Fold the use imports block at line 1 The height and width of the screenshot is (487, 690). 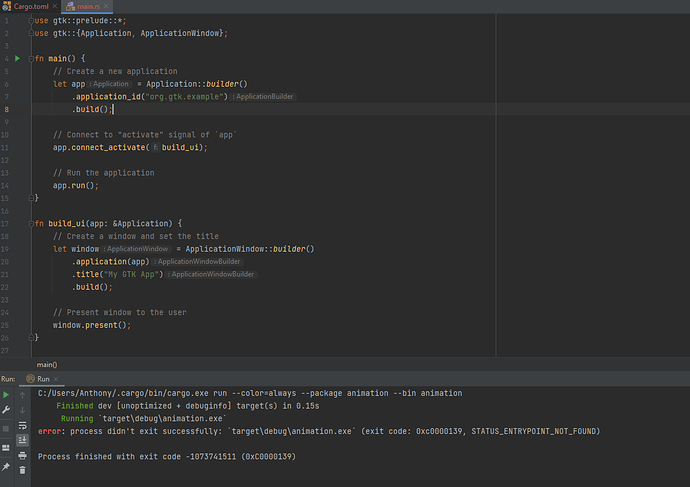click(31, 20)
